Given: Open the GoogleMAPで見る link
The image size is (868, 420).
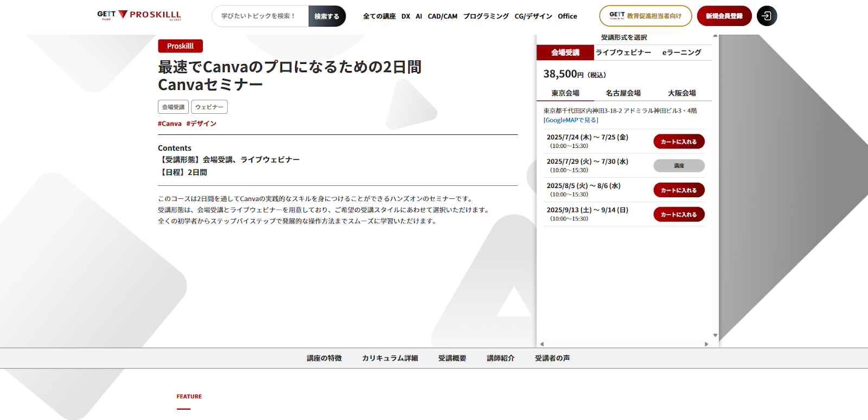Looking at the screenshot, I should coord(571,120).
